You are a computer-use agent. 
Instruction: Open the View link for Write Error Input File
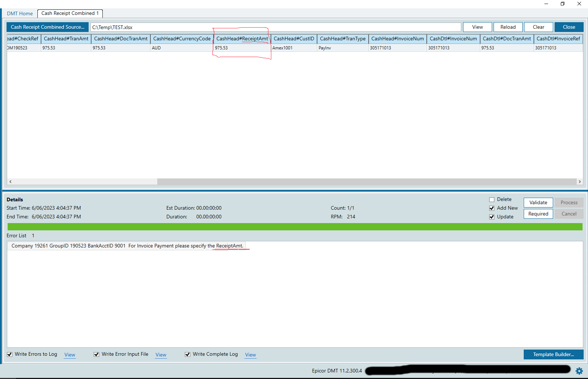(x=161, y=355)
